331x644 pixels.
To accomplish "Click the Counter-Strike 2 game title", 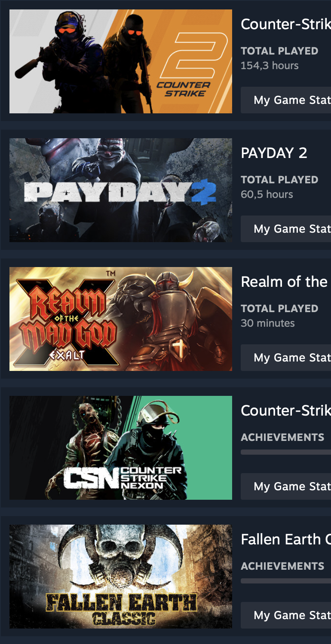I will point(286,24).
